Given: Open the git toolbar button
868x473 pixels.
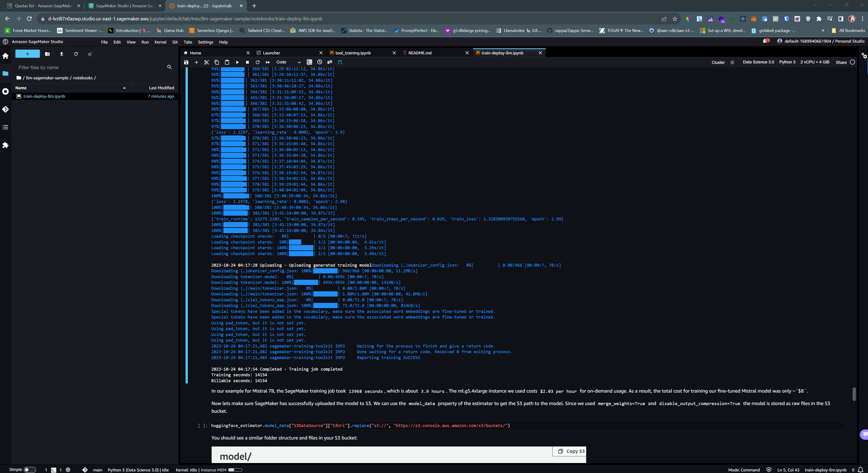Looking at the screenshot, I should (x=329, y=62).
